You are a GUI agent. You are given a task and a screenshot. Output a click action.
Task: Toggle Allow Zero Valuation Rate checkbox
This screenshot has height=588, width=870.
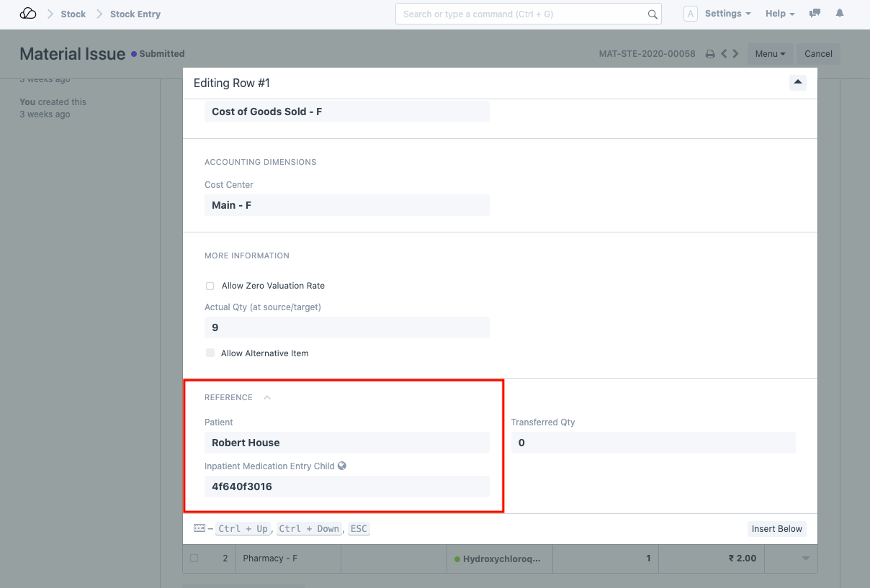pos(210,286)
